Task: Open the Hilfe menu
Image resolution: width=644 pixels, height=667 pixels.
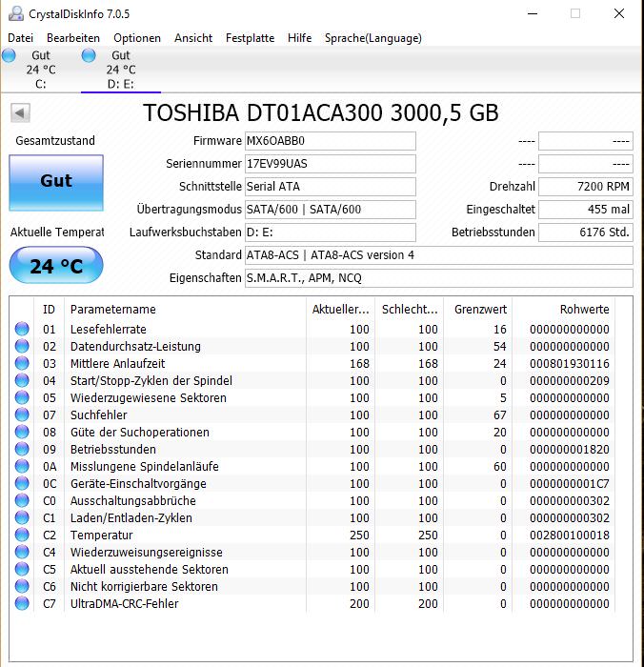Action: point(299,38)
